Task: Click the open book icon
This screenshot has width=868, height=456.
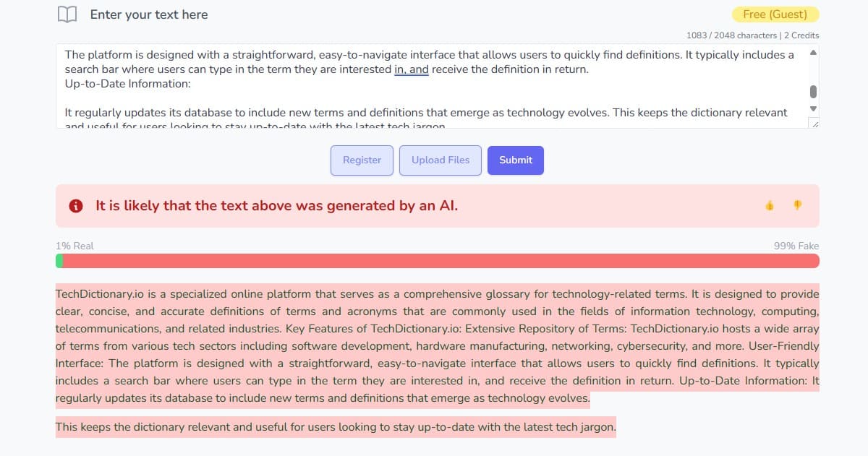Action: coord(67,14)
